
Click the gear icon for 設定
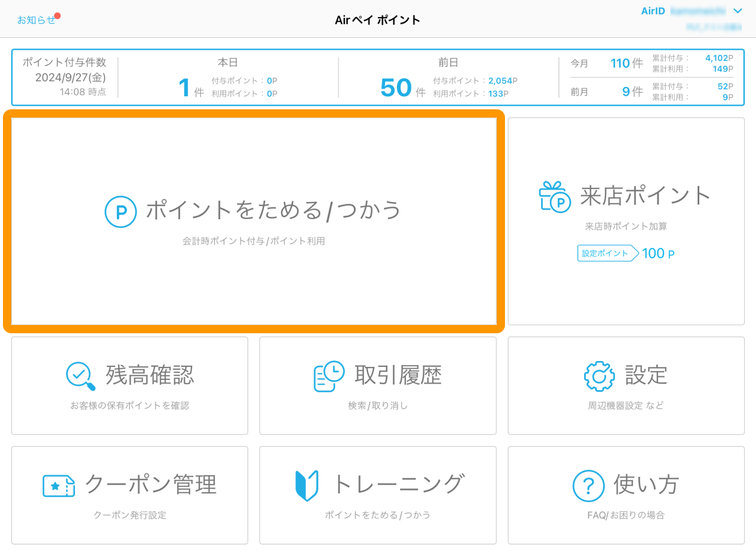tap(599, 376)
